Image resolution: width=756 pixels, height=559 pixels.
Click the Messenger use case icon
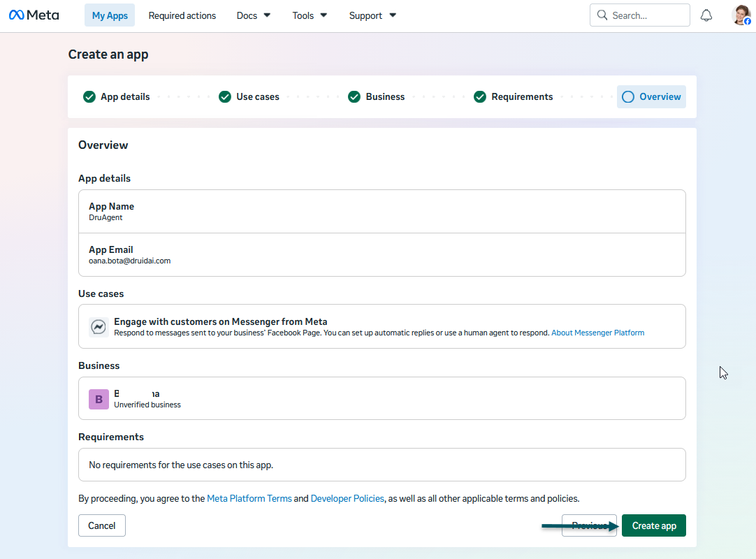(x=99, y=326)
